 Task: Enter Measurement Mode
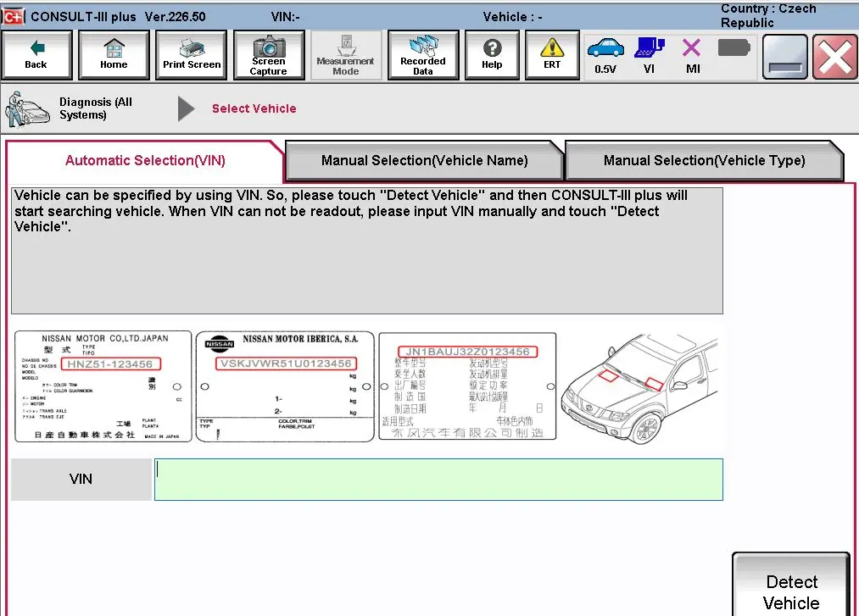tap(345, 55)
